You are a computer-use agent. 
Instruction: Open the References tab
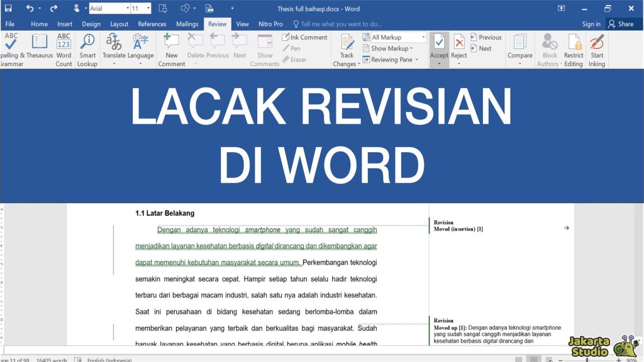(x=152, y=25)
